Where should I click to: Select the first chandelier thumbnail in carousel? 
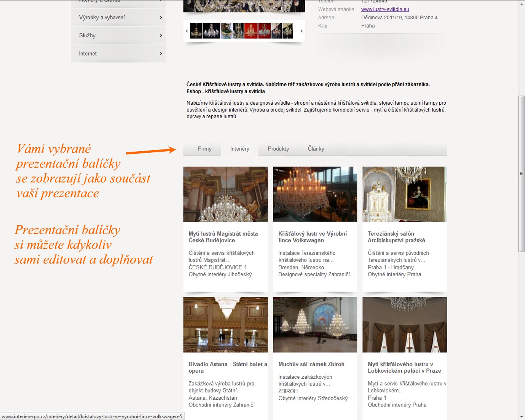coord(196,31)
